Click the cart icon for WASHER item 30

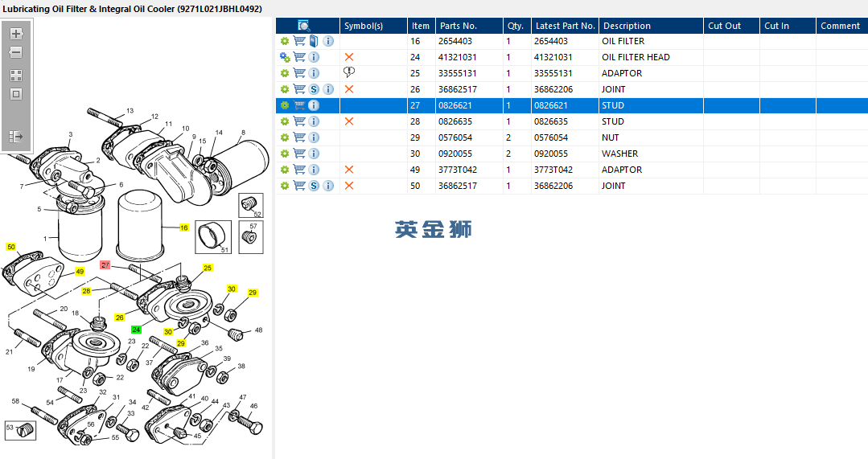click(299, 154)
